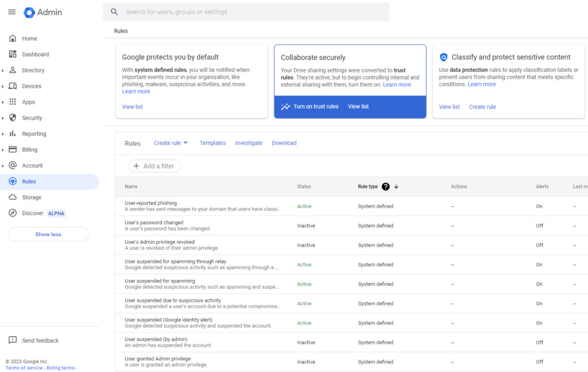Click Send feedback
588x372 pixels.
point(40,340)
